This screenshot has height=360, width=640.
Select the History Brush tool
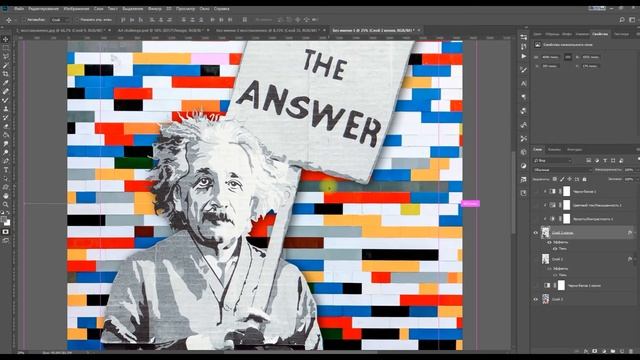(6, 118)
